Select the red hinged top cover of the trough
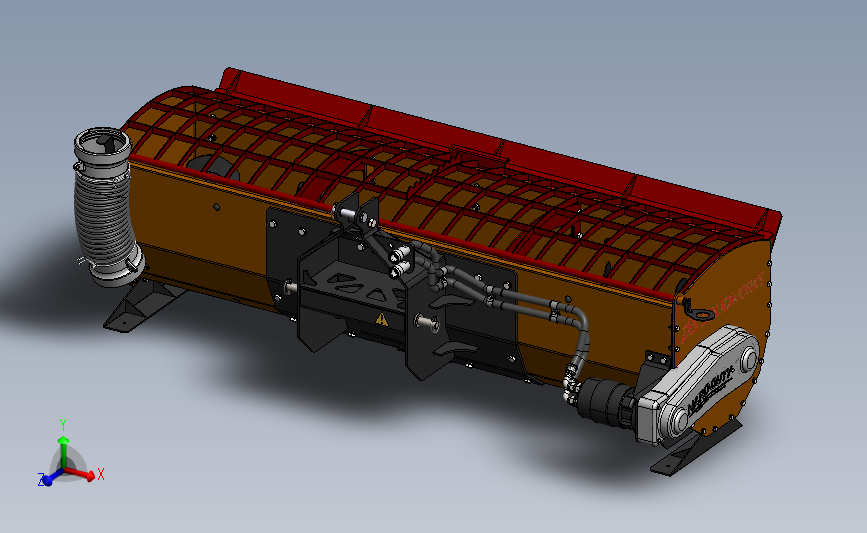 point(498,155)
